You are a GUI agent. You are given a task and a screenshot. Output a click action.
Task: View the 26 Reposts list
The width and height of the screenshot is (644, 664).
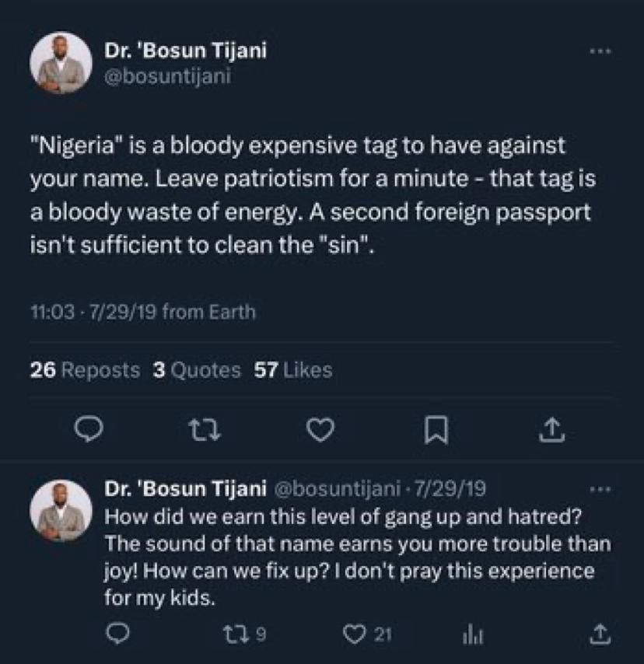coord(82,370)
